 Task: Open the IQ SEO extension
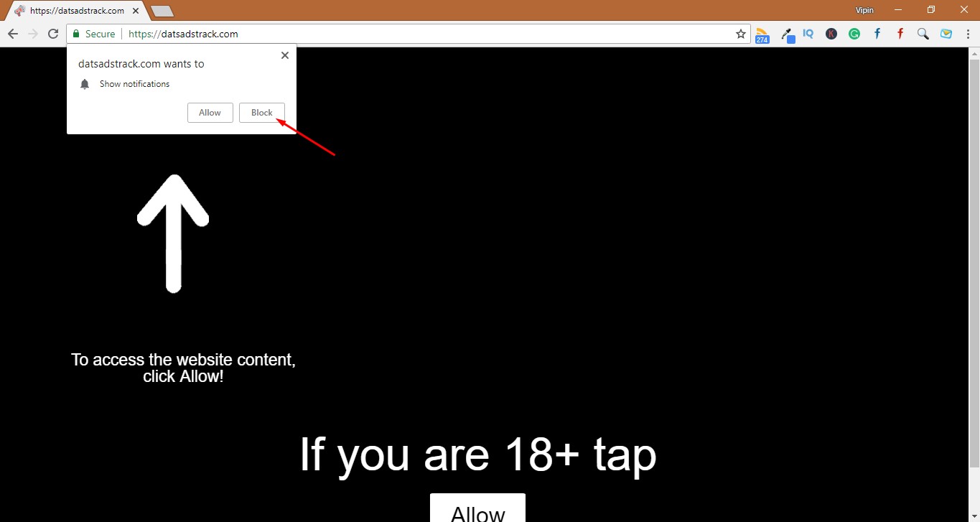pyautogui.click(x=808, y=34)
